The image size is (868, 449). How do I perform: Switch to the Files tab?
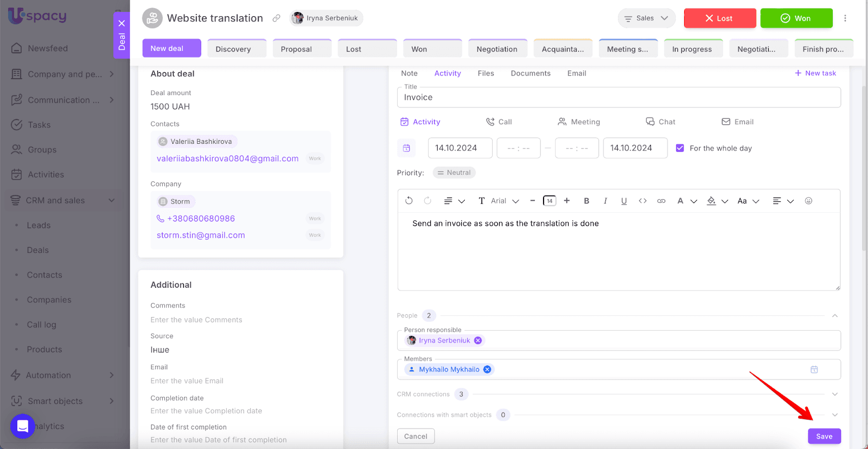tap(486, 73)
